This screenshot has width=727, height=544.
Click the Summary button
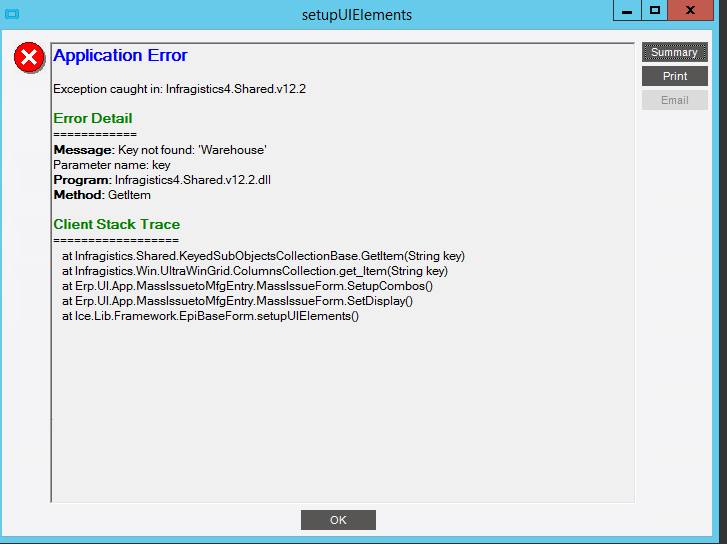[675, 52]
